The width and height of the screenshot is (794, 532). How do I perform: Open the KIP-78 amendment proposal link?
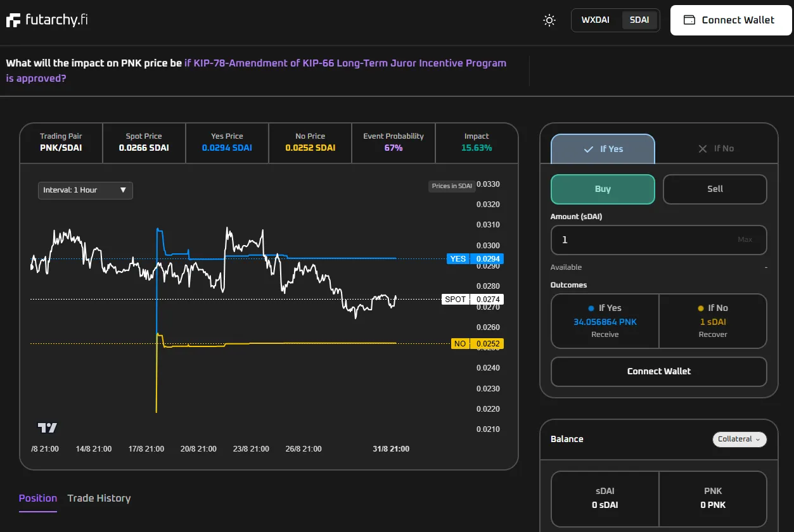coord(345,63)
